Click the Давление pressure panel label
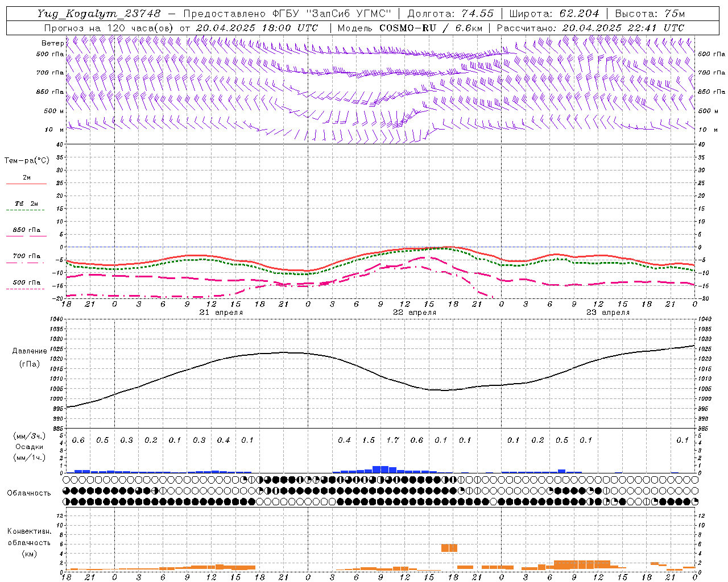The image size is (728, 582). [x=30, y=351]
